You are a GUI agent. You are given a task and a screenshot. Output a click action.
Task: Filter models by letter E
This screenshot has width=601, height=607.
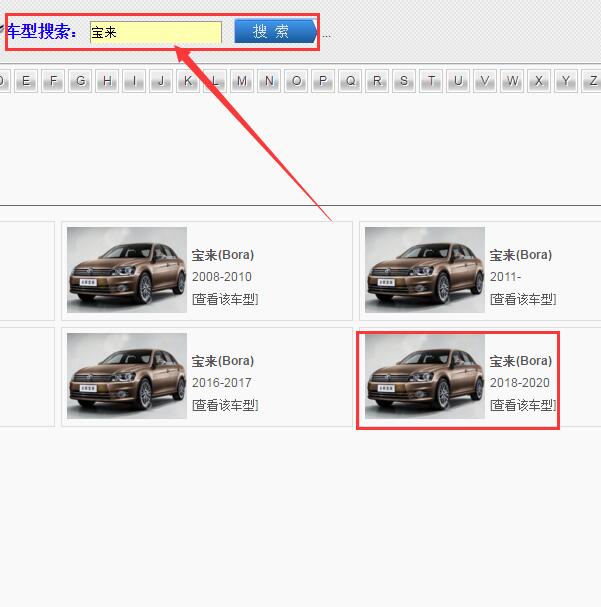[x=26, y=81]
